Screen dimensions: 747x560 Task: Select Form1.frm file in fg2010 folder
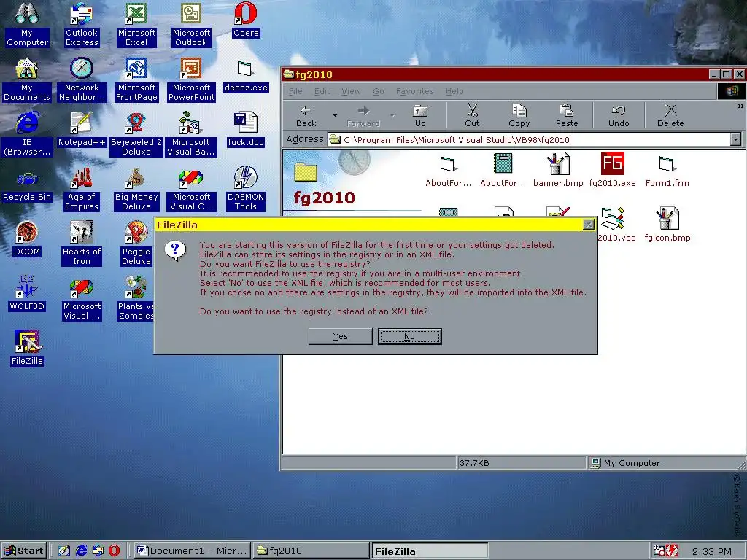coord(667,170)
